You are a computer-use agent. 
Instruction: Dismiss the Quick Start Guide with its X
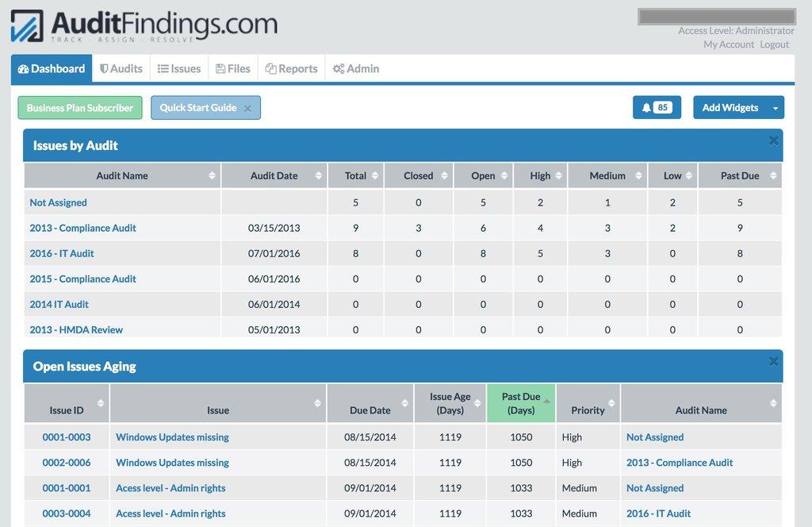(x=247, y=109)
